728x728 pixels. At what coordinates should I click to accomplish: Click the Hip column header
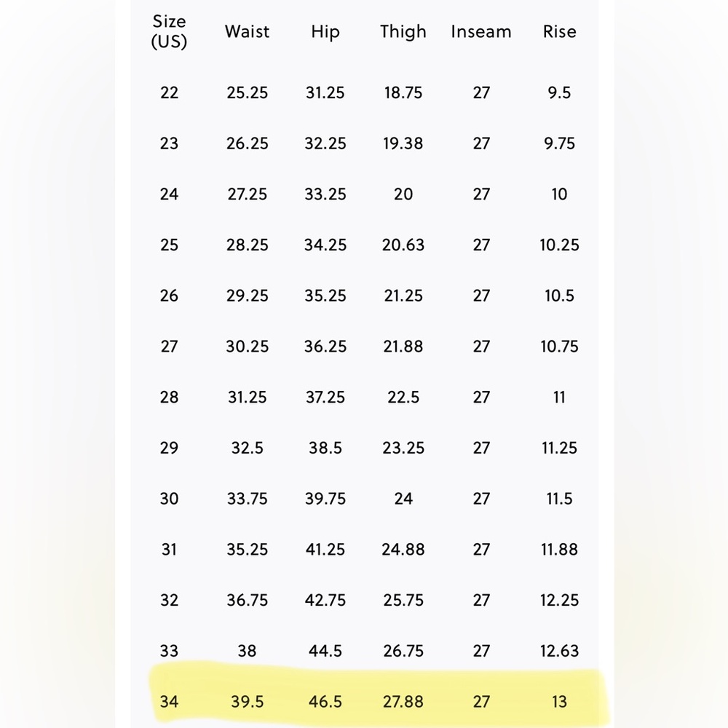(325, 33)
